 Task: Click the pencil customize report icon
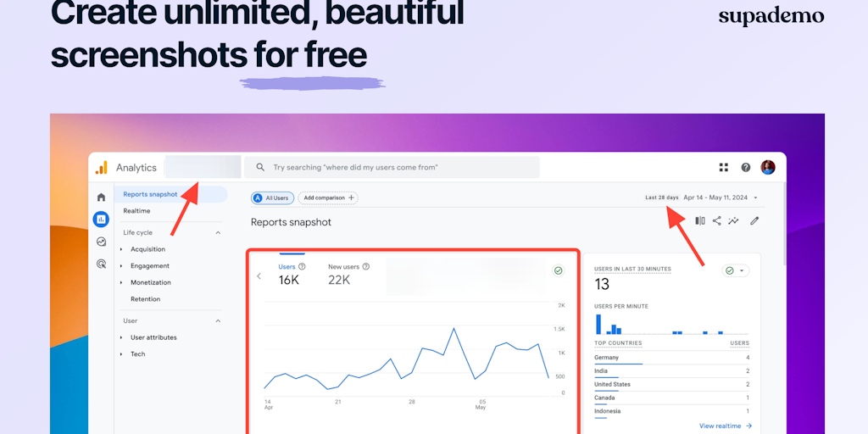point(754,221)
